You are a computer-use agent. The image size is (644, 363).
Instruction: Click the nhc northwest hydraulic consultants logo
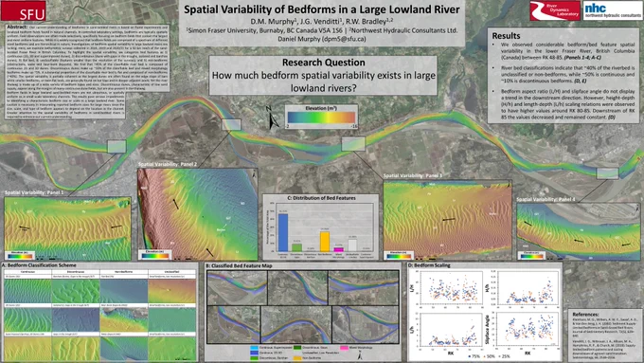613,10
